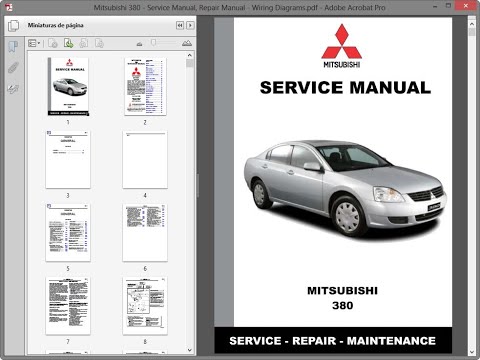Open the Signatures panel

coord(13,89)
